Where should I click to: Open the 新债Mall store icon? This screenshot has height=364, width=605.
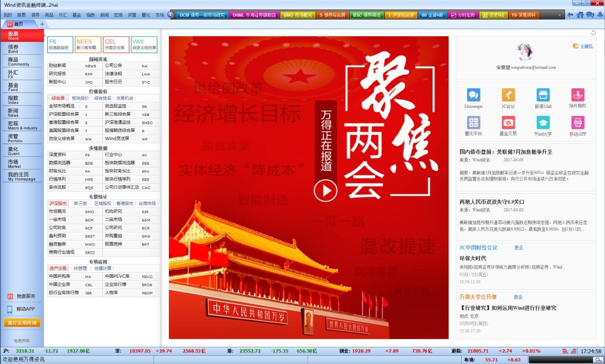click(543, 95)
